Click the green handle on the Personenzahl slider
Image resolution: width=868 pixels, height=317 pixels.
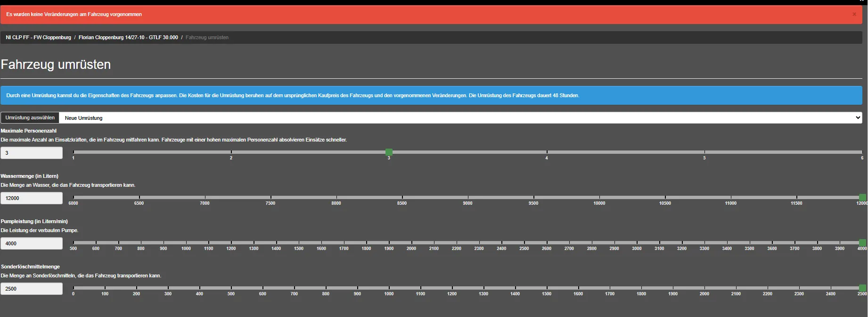389,152
